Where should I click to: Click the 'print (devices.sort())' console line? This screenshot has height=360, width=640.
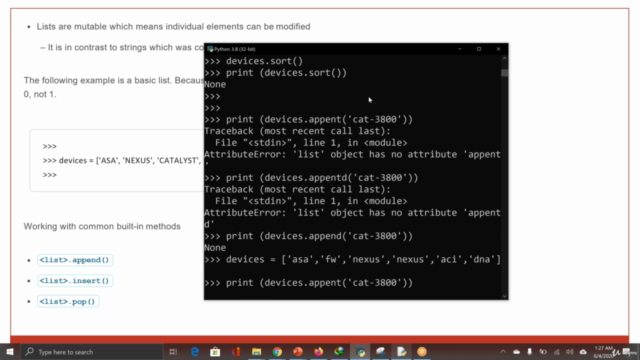coord(276,73)
